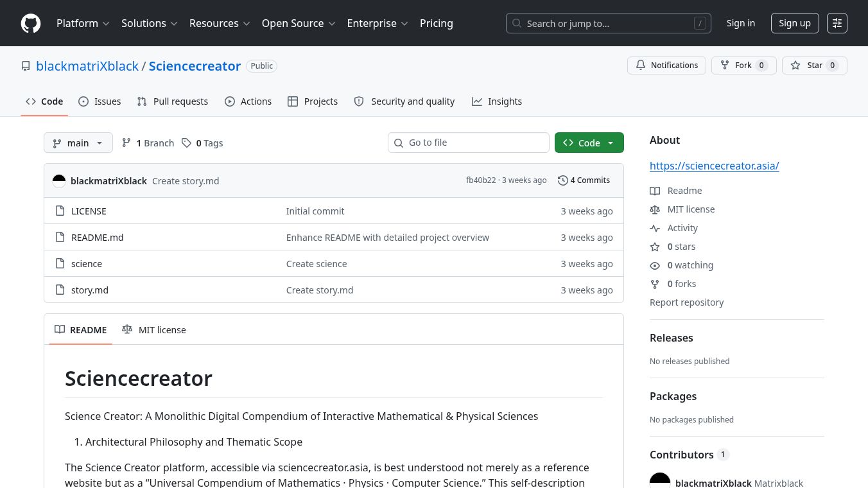Open the Packages heading link
Screen dimensions: 868x488
click(x=673, y=396)
